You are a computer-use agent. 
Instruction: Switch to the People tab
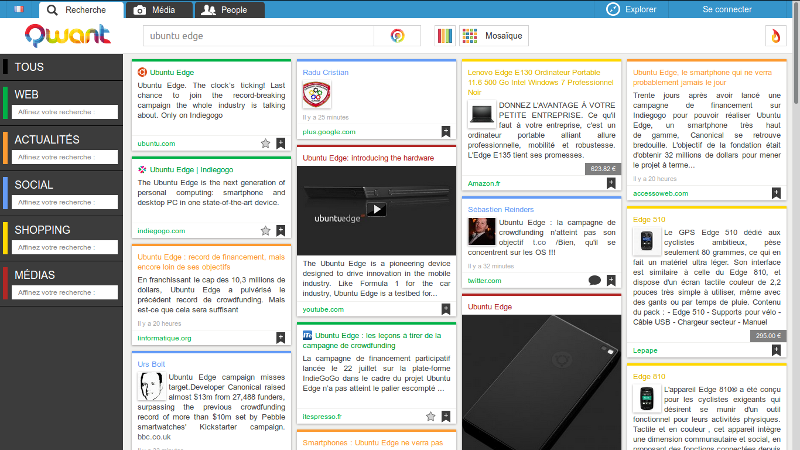pyautogui.click(x=230, y=10)
